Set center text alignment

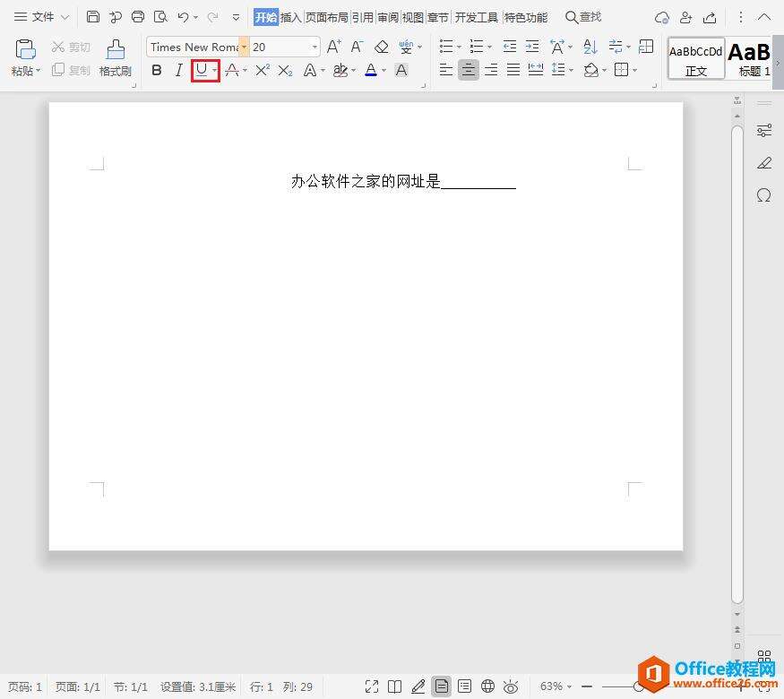pyautogui.click(x=468, y=70)
